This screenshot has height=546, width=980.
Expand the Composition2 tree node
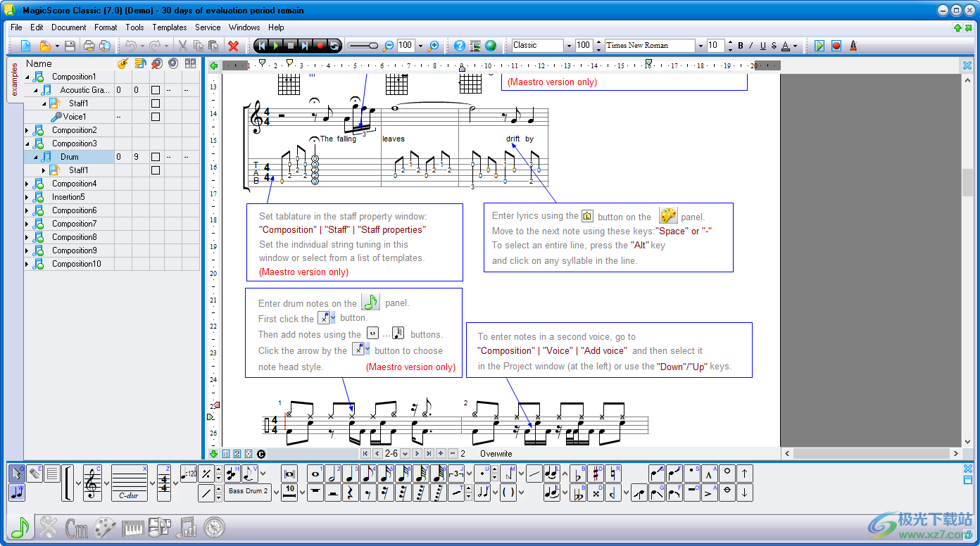coord(27,130)
